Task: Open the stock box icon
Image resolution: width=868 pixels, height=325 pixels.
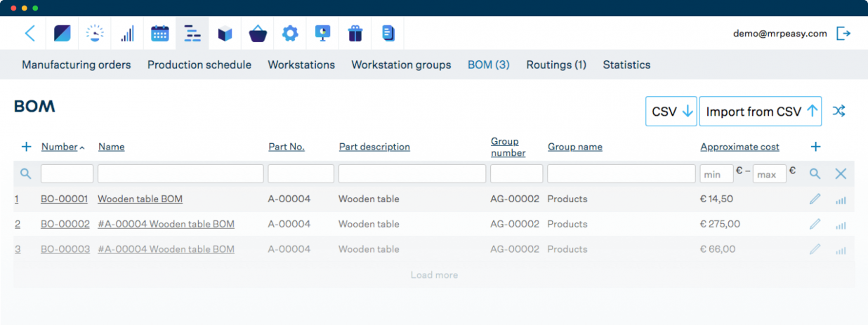Action: point(225,33)
